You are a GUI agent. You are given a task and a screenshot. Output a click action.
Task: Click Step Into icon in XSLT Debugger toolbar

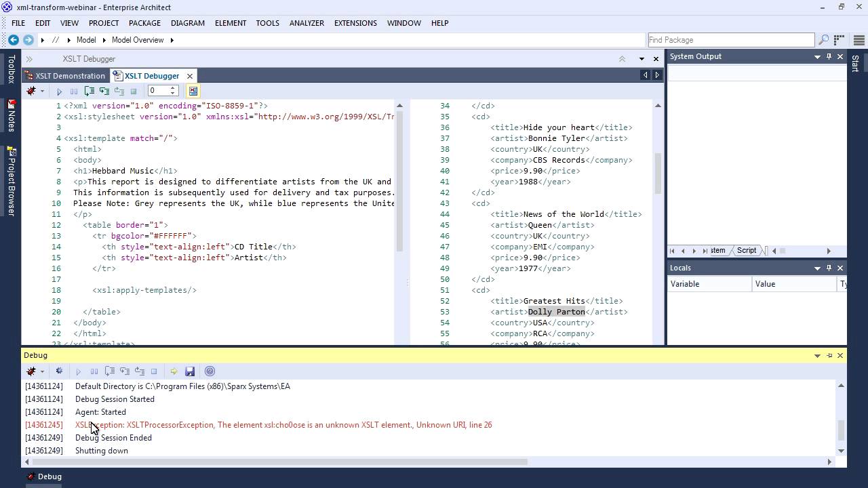click(104, 91)
